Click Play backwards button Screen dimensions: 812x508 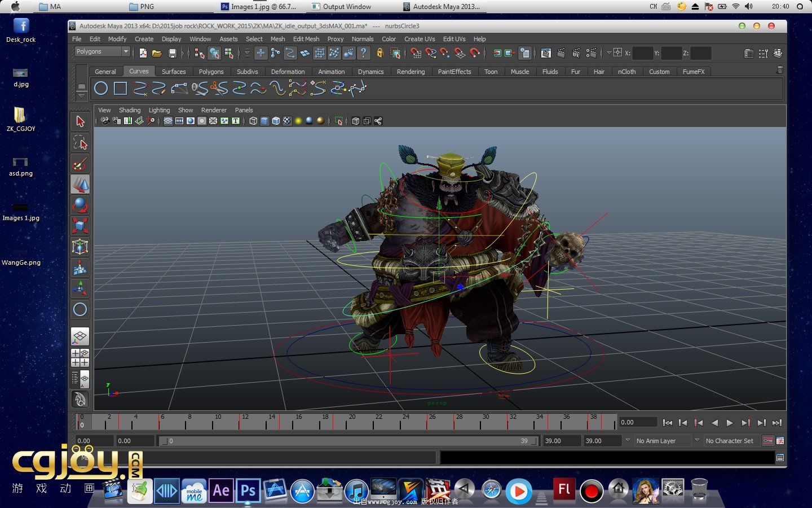pyautogui.click(x=714, y=423)
